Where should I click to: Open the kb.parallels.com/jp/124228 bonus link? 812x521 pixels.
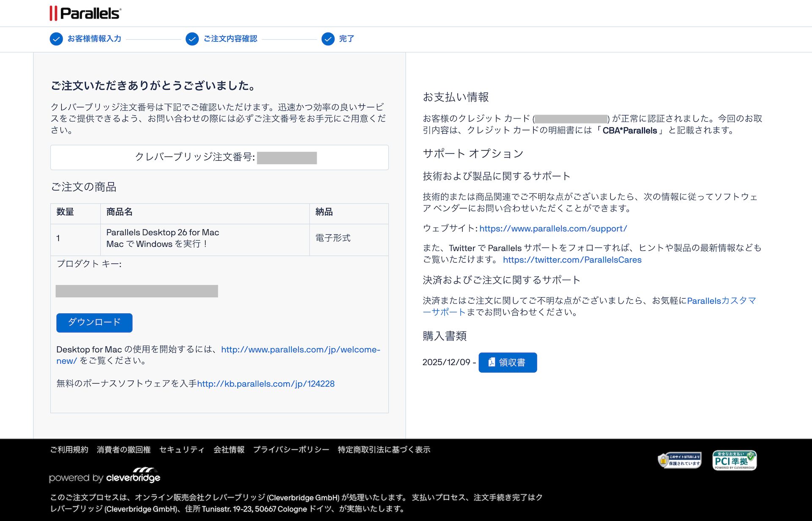pos(266,384)
